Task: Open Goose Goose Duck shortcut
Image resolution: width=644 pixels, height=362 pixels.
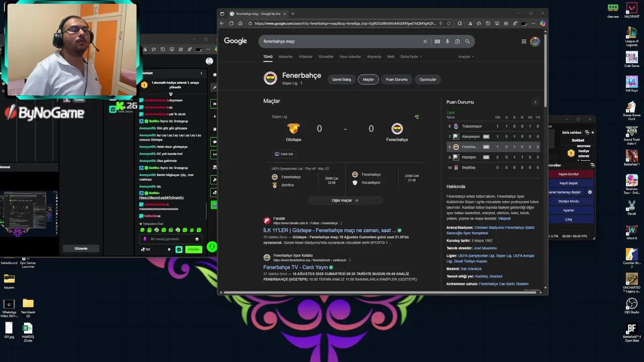Action: pyautogui.click(x=631, y=111)
